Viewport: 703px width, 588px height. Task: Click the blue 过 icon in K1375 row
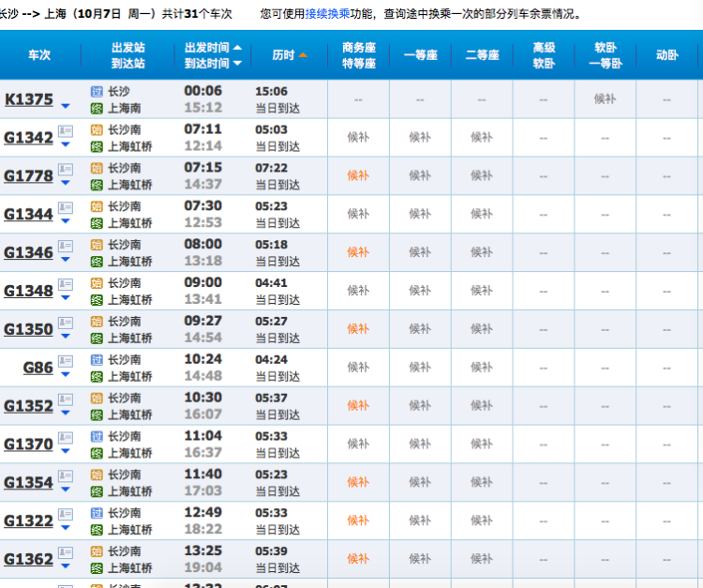(97, 91)
